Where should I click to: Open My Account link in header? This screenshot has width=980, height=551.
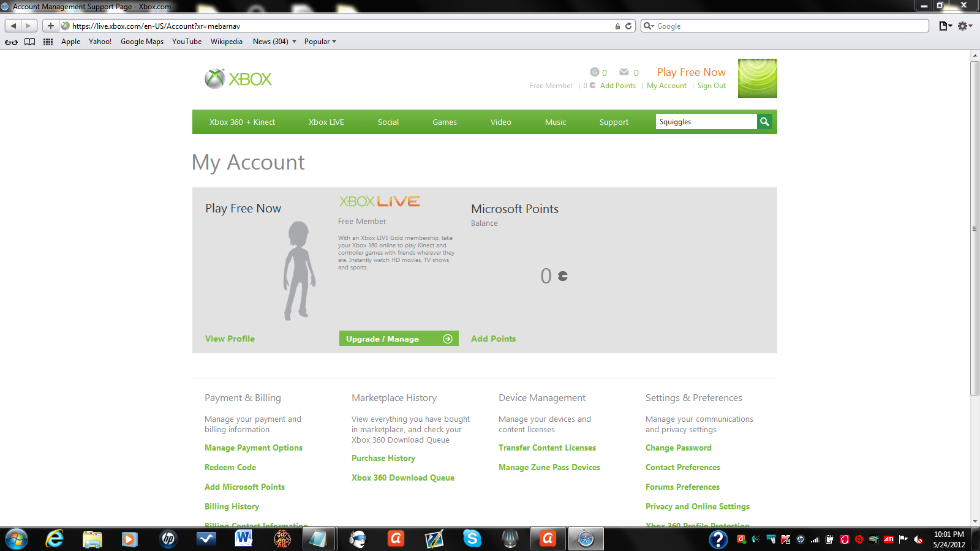click(666, 86)
